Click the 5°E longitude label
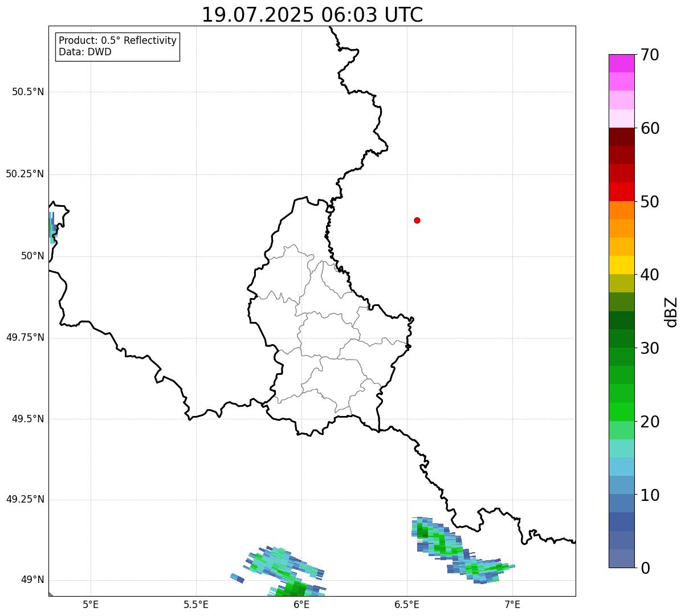The image size is (685, 616). pyautogui.click(x=91, y=605)
